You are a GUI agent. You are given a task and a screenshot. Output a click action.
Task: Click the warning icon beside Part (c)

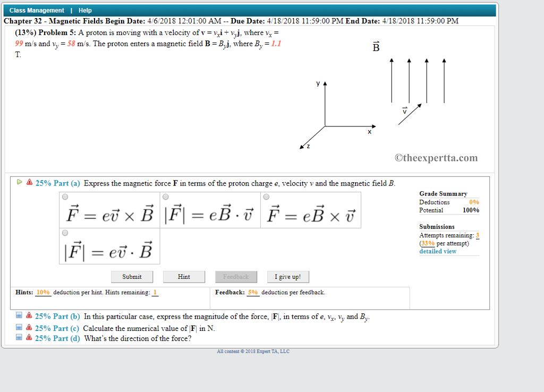(29, 327)
